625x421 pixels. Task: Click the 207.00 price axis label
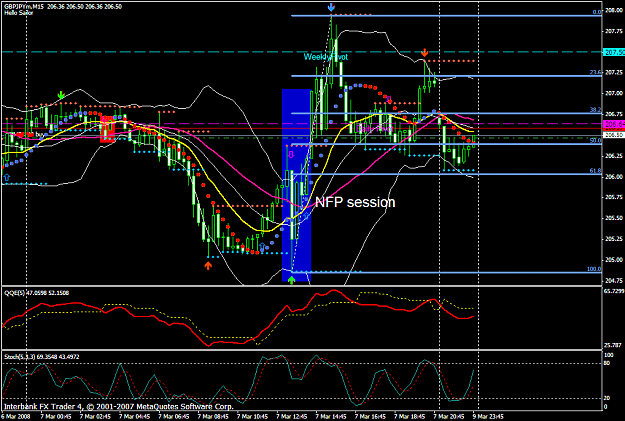click(614, 93)
